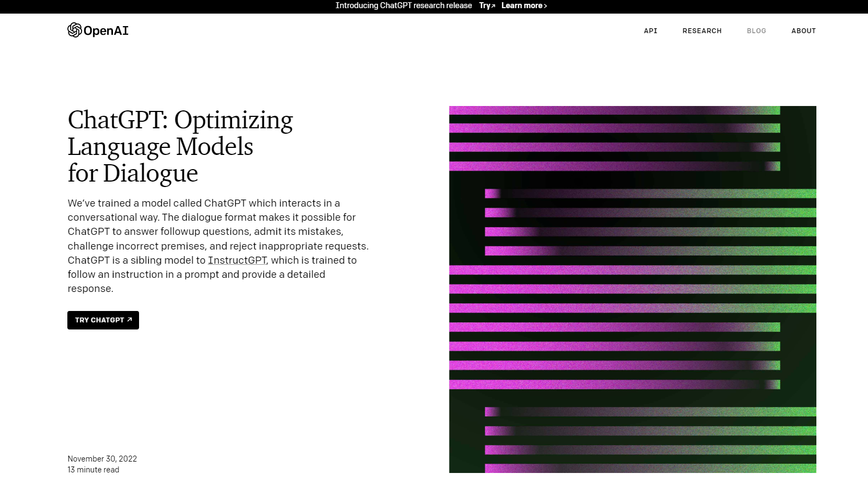
Task: Open the Blog section
Action: 756,31
